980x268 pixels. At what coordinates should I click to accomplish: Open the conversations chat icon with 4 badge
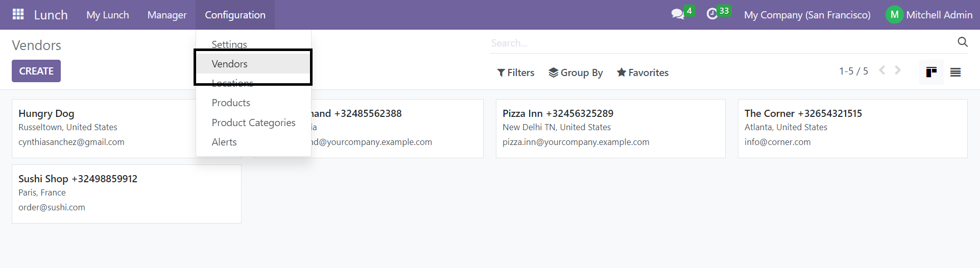tap(678, 14)
